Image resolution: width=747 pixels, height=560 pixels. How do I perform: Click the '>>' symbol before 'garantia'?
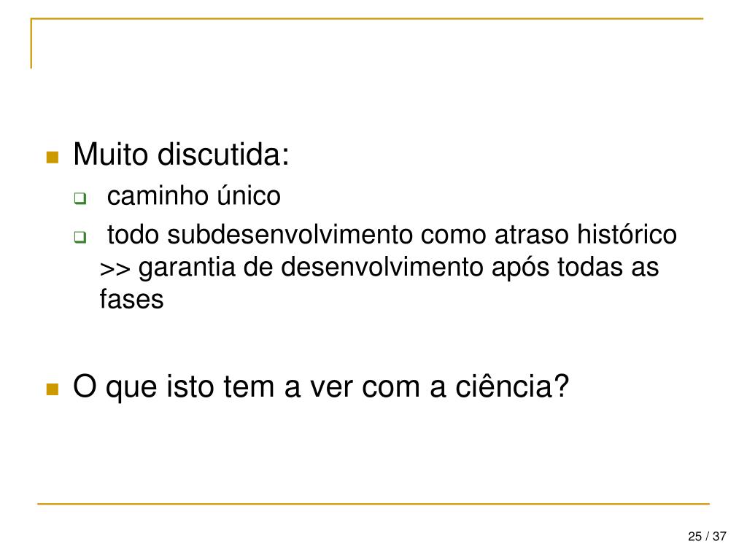115,268
